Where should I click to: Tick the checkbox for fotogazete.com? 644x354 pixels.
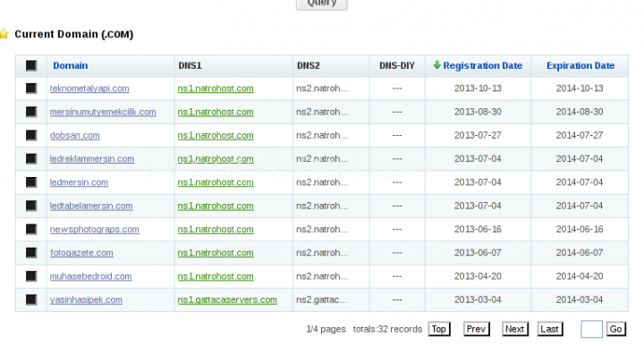tap(31, 253)
